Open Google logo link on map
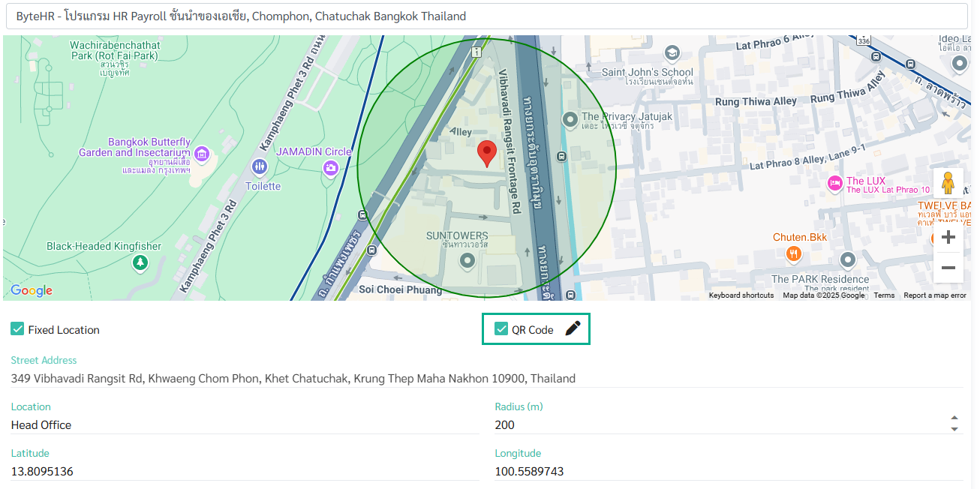Image resolution: width=980 pixels, height=489 pixels. 32,290
